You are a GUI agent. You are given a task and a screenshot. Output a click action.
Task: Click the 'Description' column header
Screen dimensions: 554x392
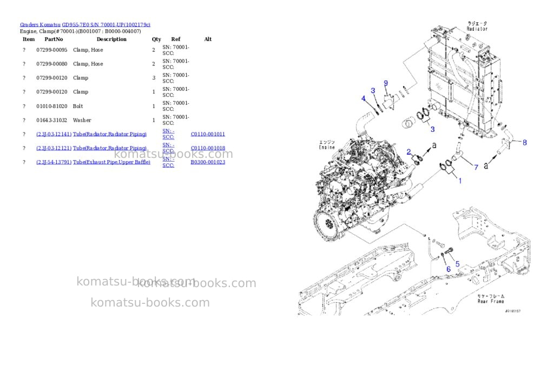[111, 39]
